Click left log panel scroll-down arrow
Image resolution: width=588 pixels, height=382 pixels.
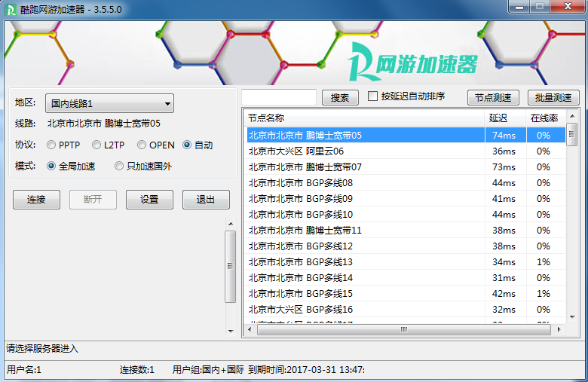pos(231,331)
